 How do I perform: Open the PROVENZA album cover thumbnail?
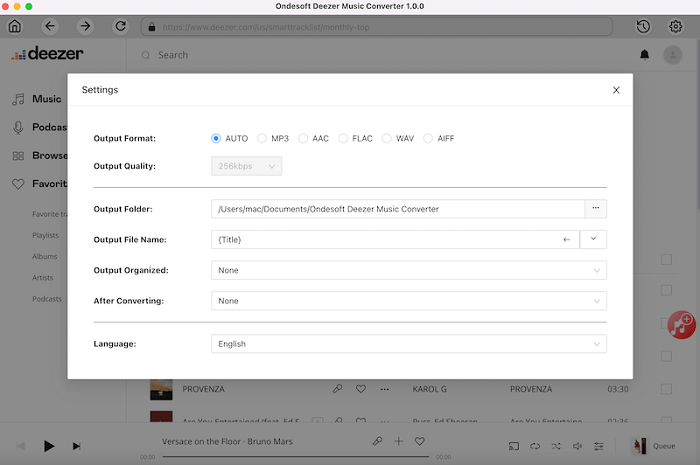(x=161, y=389)
